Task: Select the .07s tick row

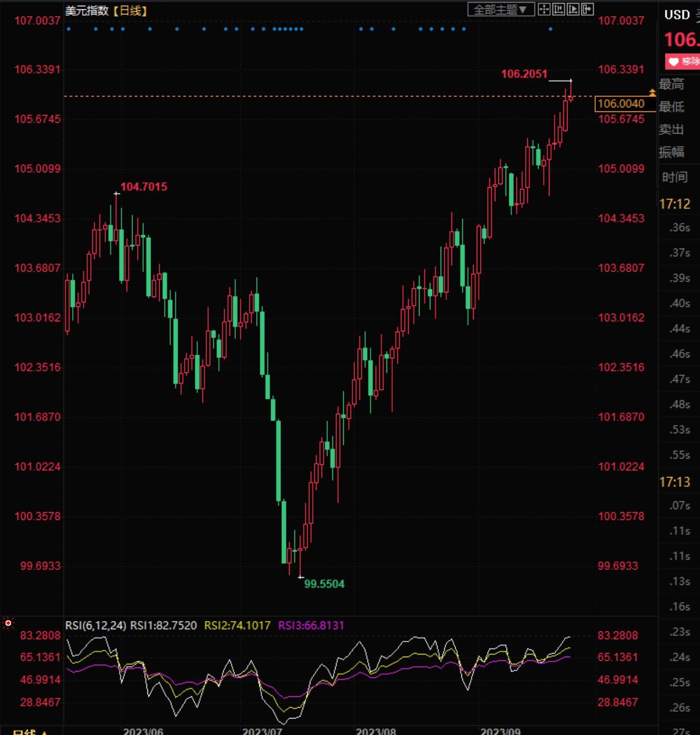Action: click(x=679, y=505)
